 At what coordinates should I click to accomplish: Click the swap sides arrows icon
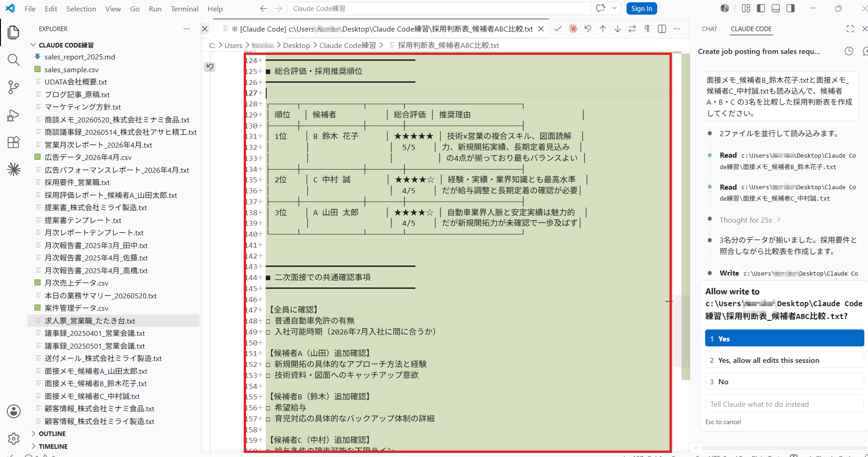tap(632, 29)
